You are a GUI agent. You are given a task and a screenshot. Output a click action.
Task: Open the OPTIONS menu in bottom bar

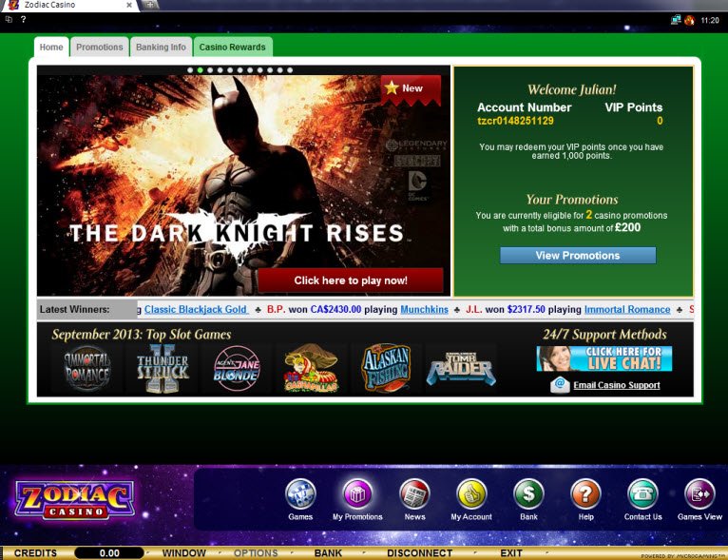click(x=256, y=553)
